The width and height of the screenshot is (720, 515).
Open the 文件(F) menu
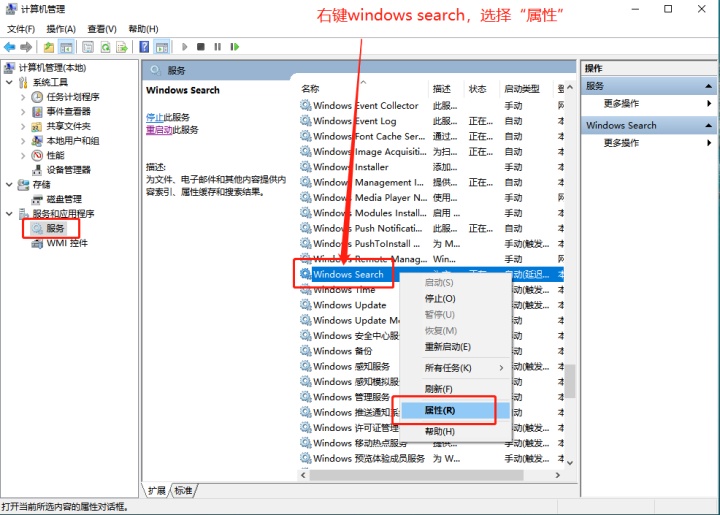(21, 29)
